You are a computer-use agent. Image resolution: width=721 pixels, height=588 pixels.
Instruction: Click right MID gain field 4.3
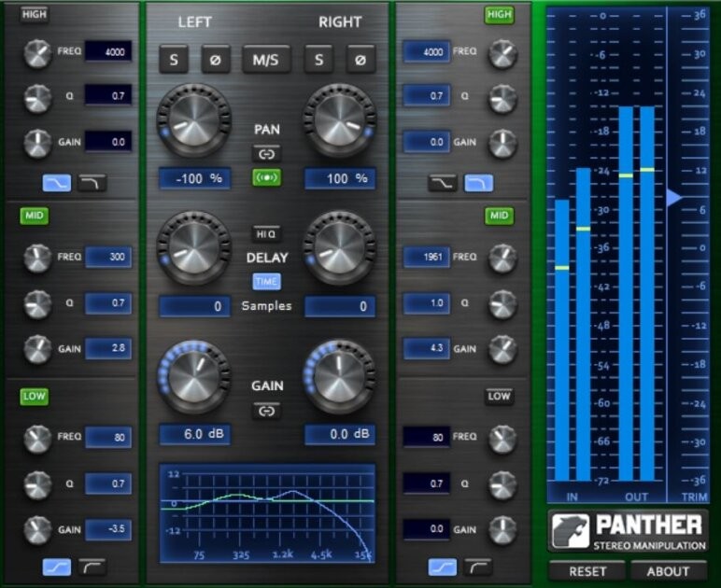[x=427, y=348]
